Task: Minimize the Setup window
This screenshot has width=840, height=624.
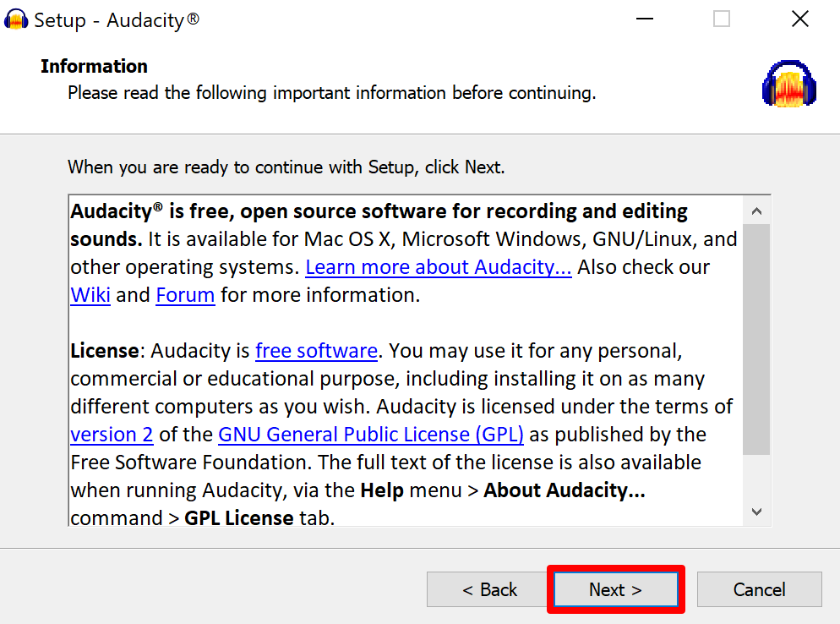Action: 645,19
